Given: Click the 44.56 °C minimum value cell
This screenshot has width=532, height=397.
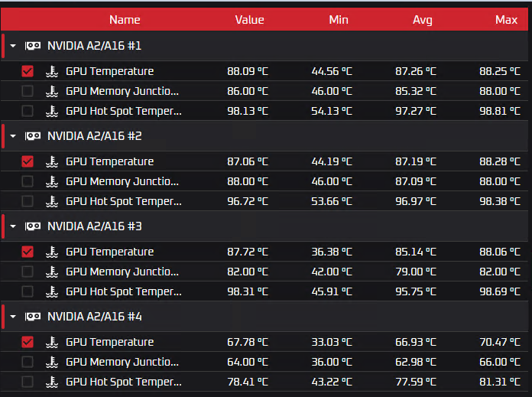Looking at the screenshot, I should [x=332, y=71].
